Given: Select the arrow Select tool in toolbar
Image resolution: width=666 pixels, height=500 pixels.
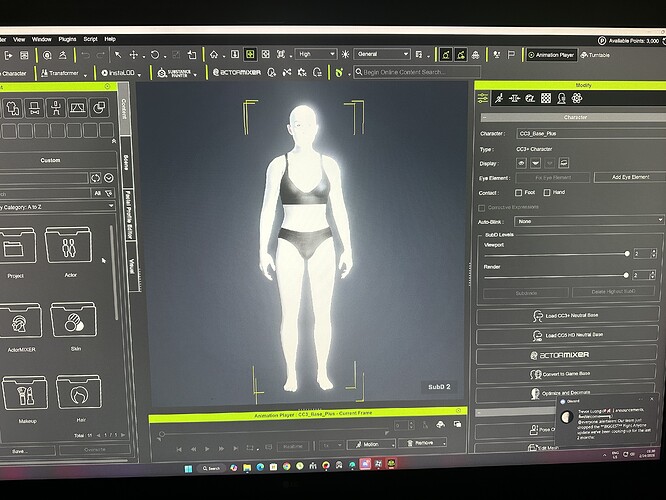Looking at the screenshot, I should coord(118,55).
